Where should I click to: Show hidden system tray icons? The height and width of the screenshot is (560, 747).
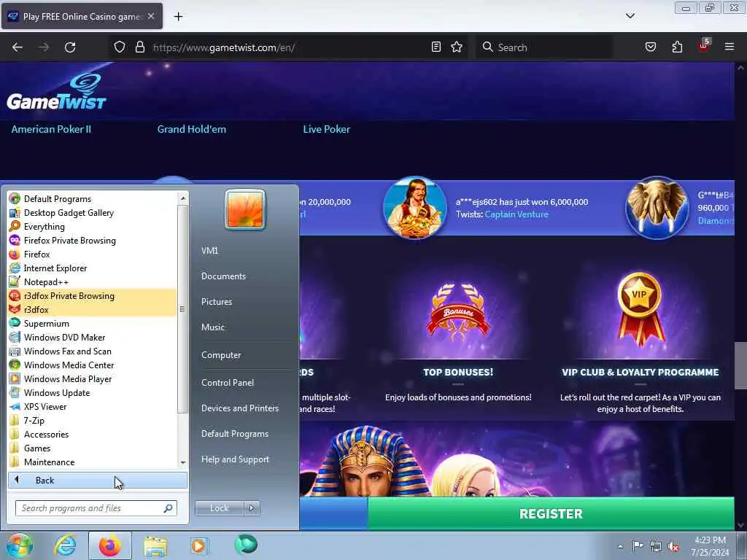click(620, 546)
